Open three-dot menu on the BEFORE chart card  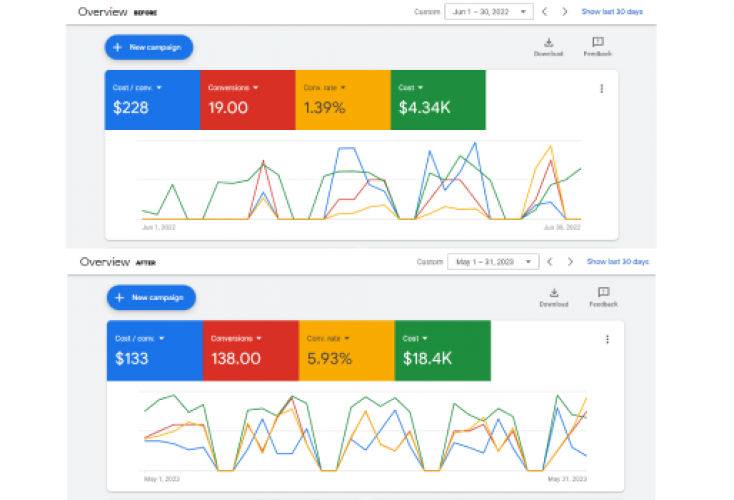point(602,88)
